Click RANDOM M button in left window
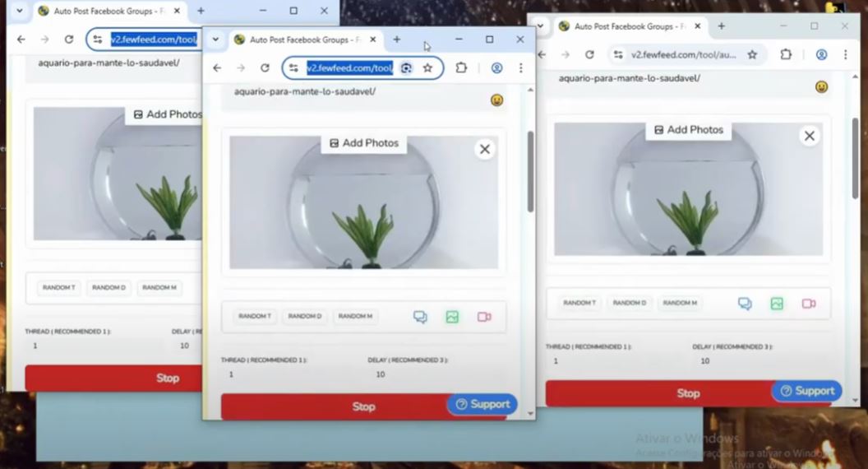This screenshot has width=868, height=469. (x=159, y=287)
